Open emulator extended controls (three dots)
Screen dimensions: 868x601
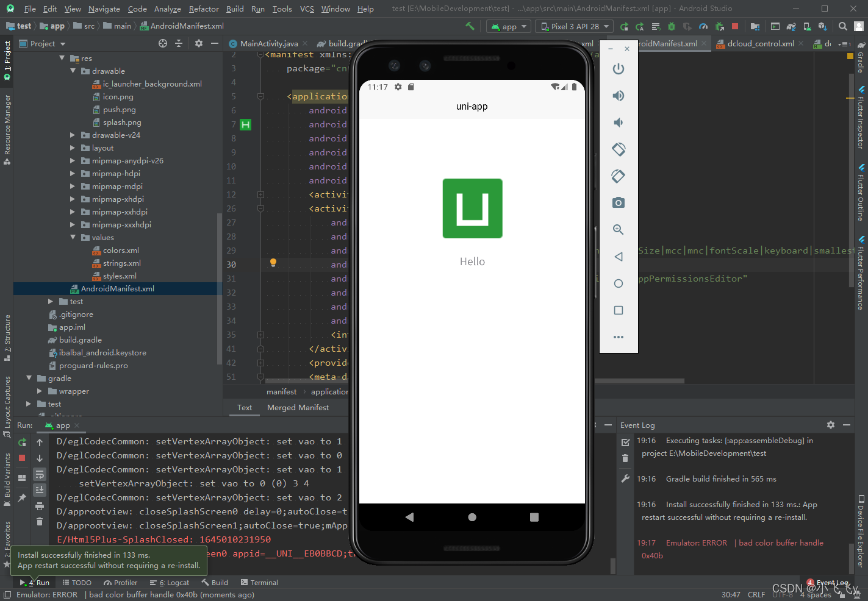coord(619,337)
